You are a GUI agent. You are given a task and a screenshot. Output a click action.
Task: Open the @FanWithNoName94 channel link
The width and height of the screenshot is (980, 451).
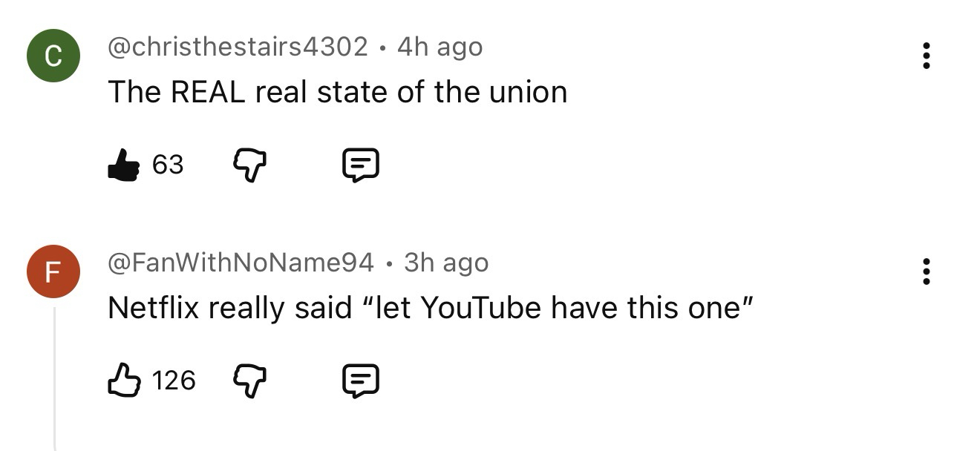tap(241, 263)
